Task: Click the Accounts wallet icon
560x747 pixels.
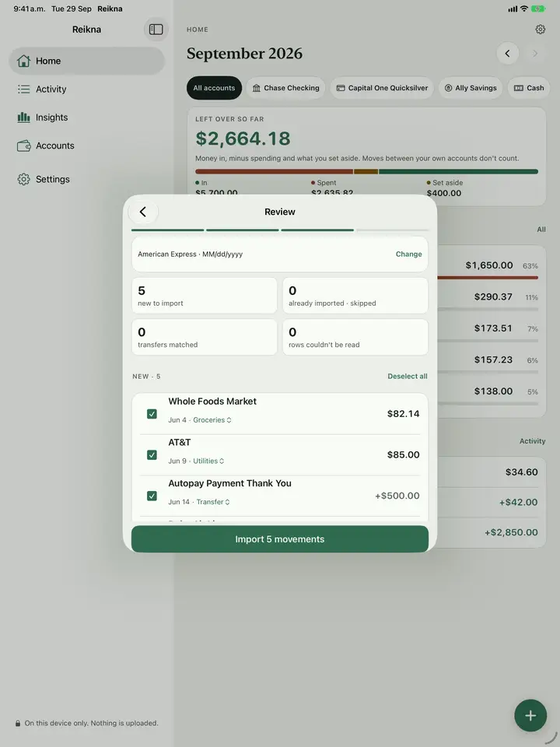Action: point(23,146)
